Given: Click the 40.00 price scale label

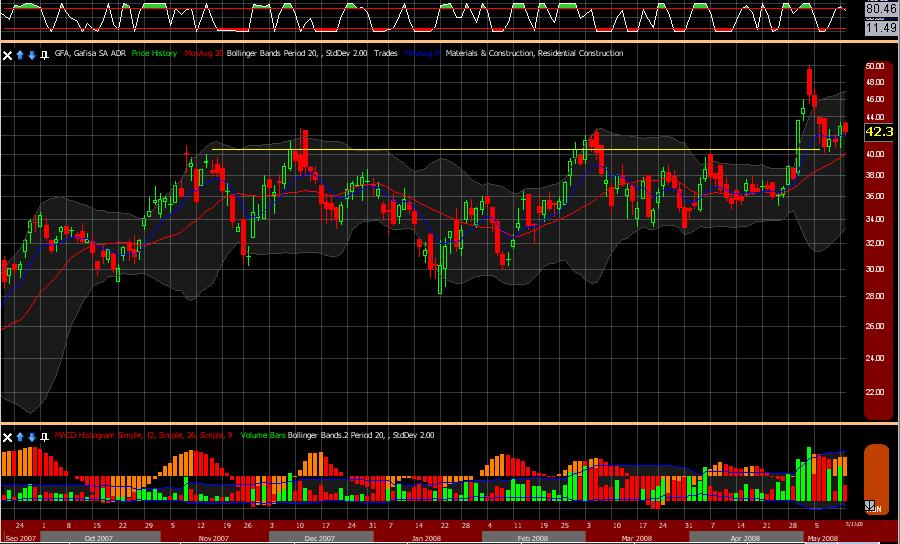Looking at the screenshot, I should click(x=875, y=154).
